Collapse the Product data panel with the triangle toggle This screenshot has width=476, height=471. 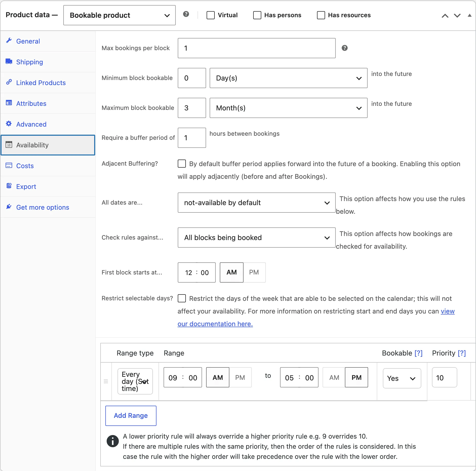click(469, 15)
